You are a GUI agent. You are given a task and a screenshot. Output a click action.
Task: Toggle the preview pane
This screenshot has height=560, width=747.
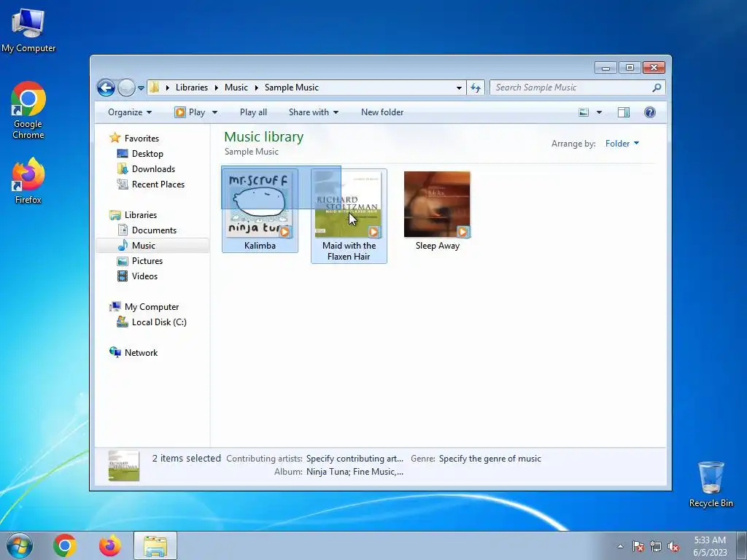point(624,112)
